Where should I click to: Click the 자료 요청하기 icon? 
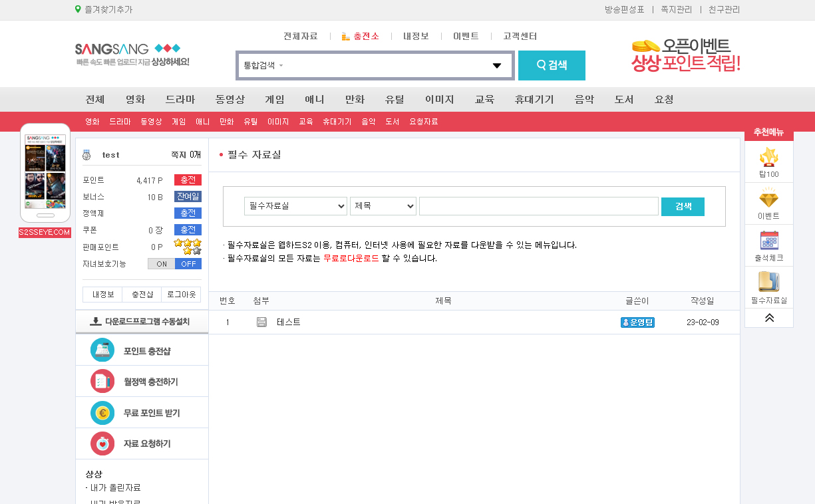tap(102, 443)
